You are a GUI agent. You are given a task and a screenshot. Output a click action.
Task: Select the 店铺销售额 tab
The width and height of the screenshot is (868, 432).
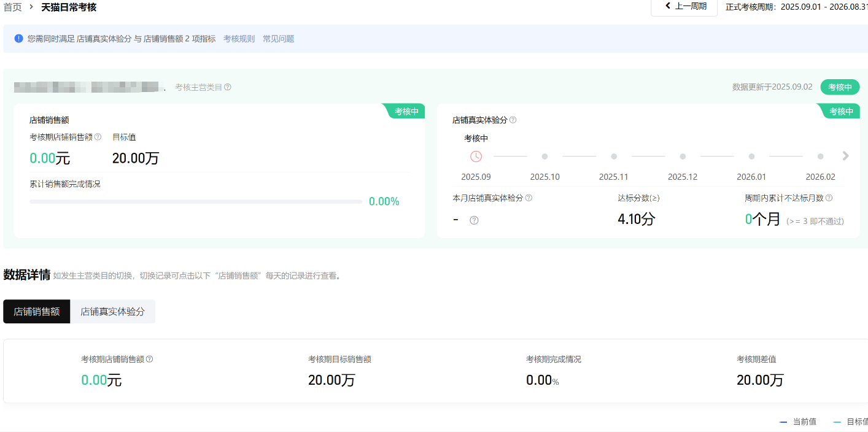[x=37, y=311]
